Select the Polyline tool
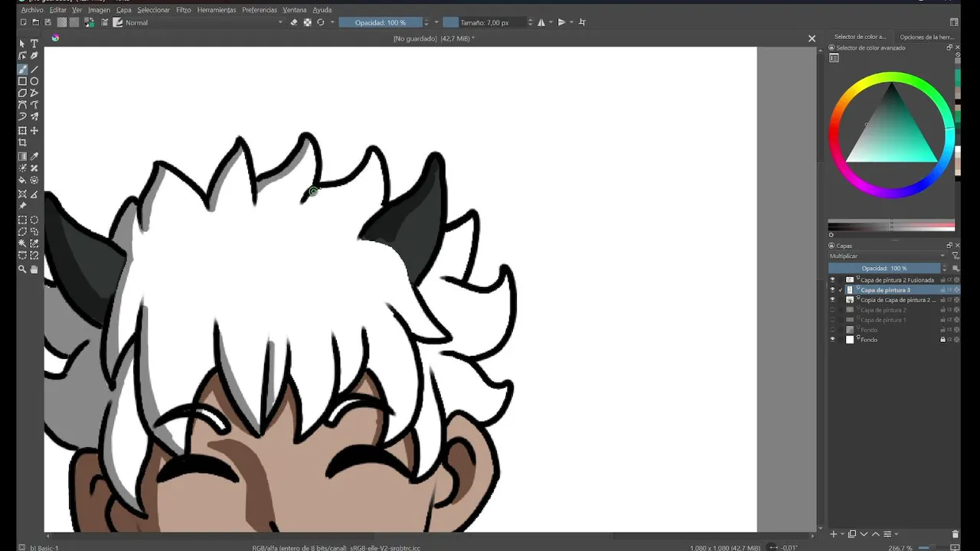The image size is (980, 551). pyautogui.click(x=34, y=93)
